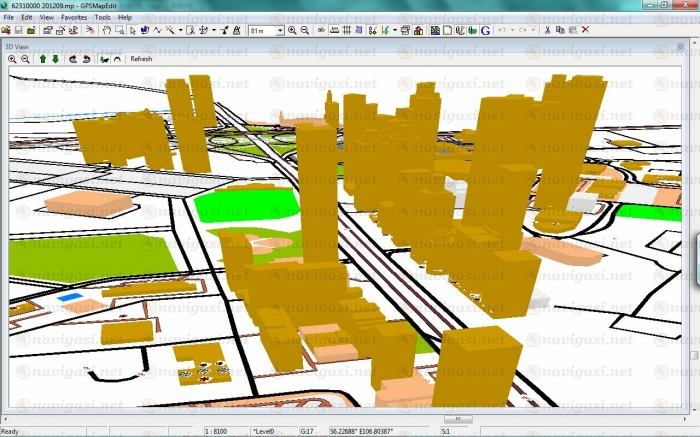The width and height of the screenshot is (700, 437).
Task: Click the green up arrow in 3D View
Action: tap(42, 59)
